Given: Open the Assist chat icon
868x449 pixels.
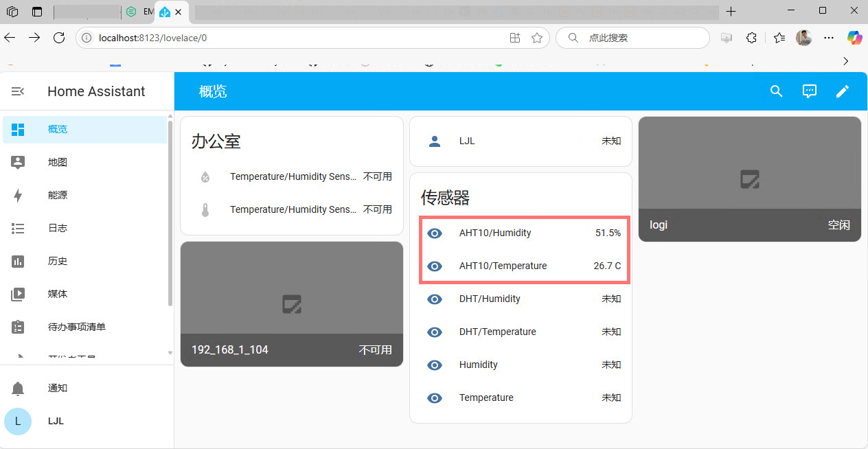Looking at the screenshot, I should (x=809, y=91).
